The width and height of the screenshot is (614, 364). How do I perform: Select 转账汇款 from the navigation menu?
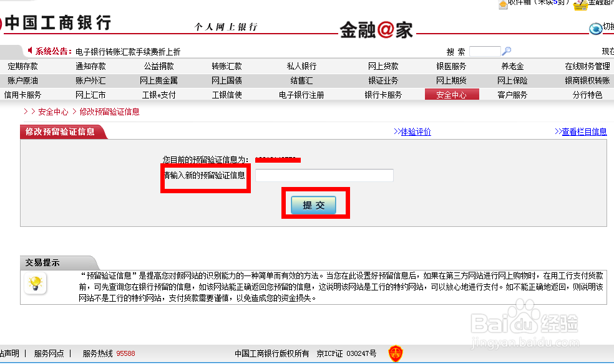[x=227, y=65]
